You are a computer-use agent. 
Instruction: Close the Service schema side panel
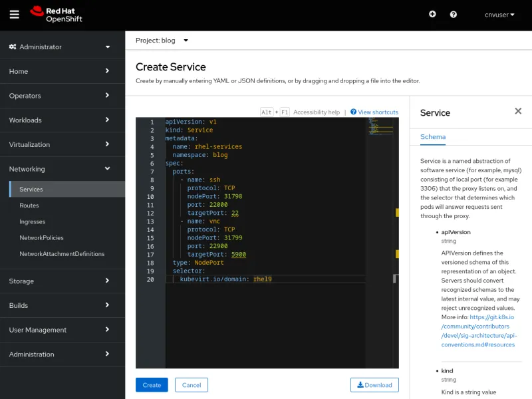(x=518, y=111)
